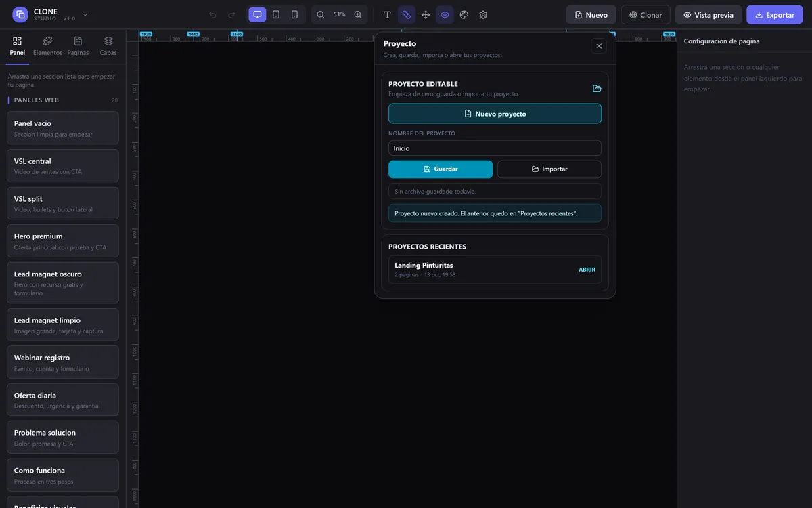Click the Guardar button
This screenshot has width=812, height=508.
(x=441, y=169)
